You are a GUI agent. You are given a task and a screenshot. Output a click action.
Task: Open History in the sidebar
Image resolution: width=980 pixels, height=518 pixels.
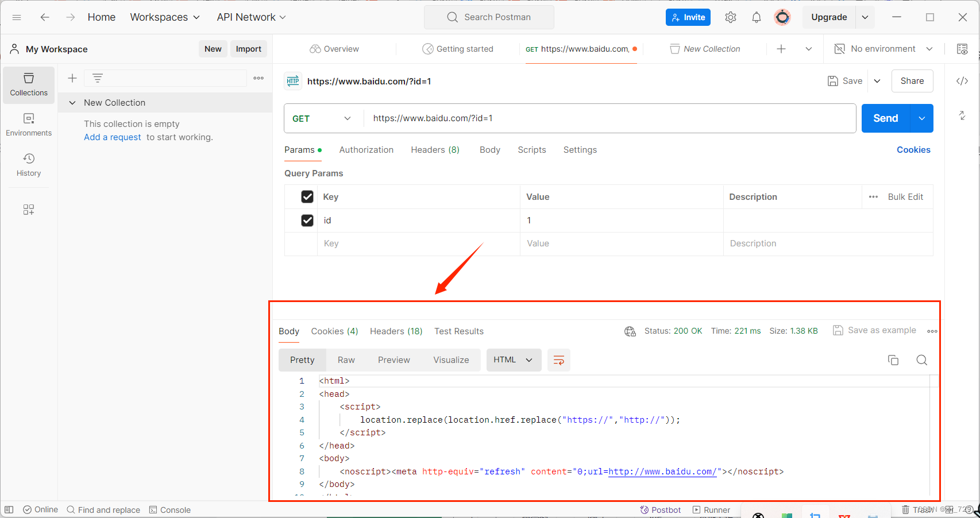pyautogui.click(x=29, y=165)
